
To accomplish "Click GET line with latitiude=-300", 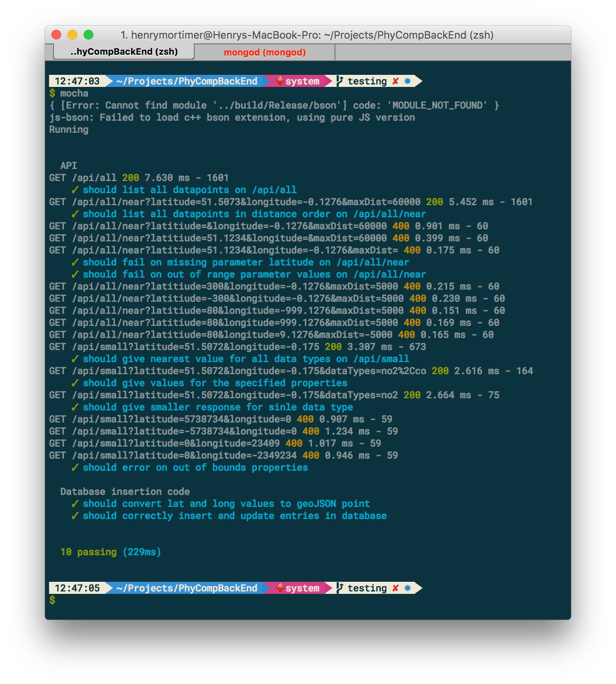I will coord(277,299).
